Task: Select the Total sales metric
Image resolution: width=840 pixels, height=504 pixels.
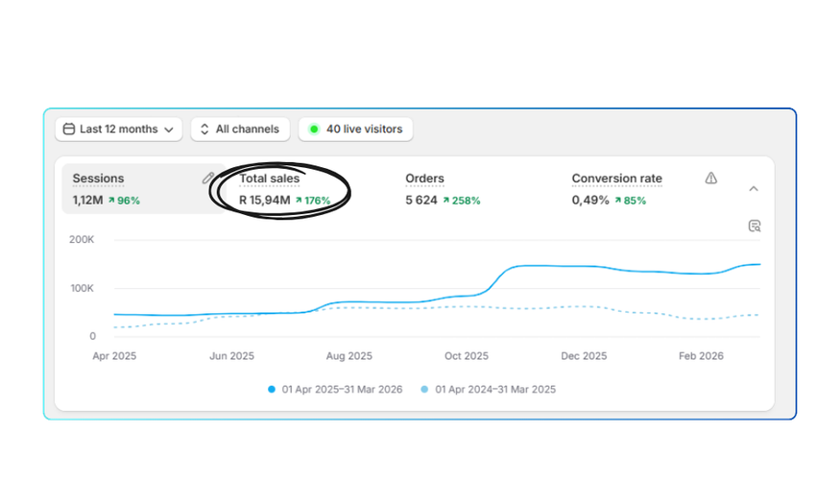Action: pyautogui.click(x=284, y=190)
